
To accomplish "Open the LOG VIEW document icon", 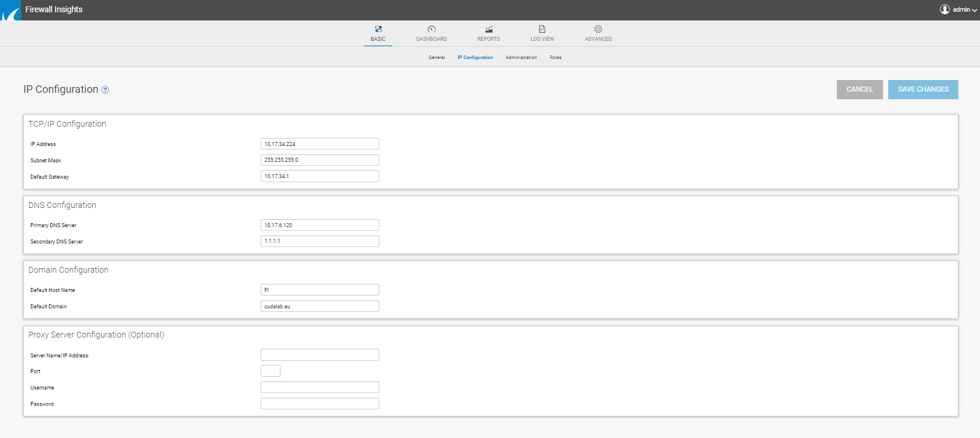I will point(542,29).
